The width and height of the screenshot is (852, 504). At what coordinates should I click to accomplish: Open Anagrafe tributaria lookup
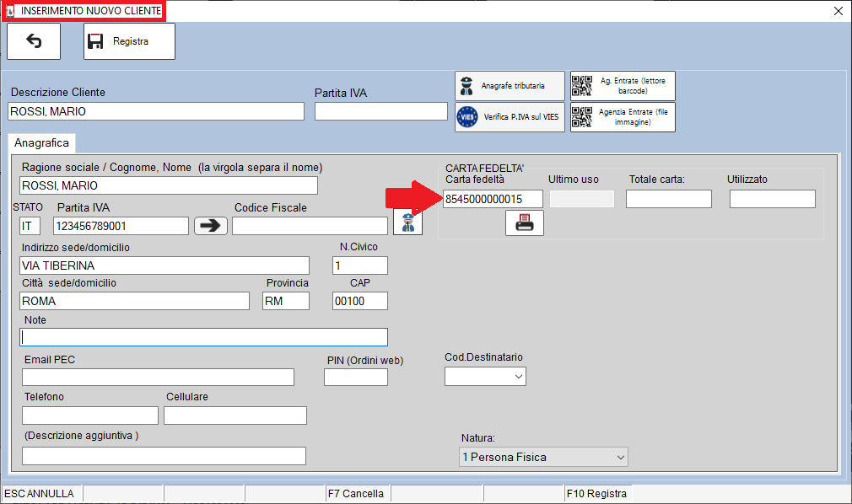tap(510, 86)
